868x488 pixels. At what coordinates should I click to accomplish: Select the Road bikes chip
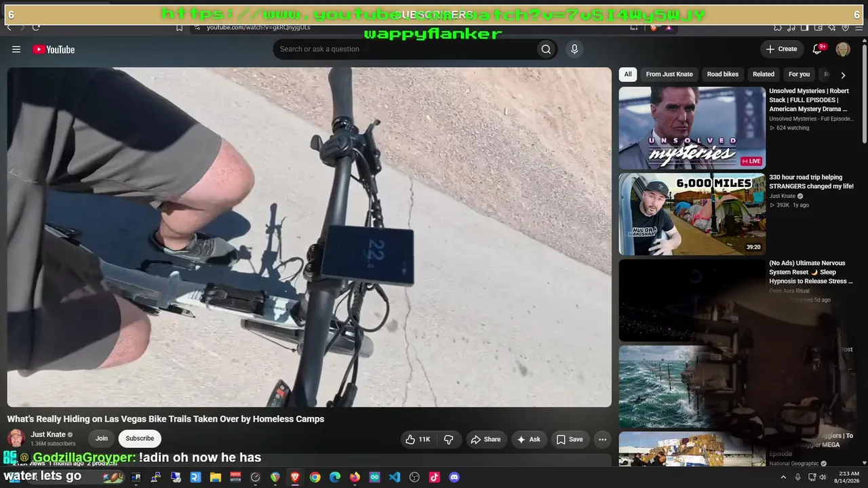pyautogui.click(x=723, y=75)
